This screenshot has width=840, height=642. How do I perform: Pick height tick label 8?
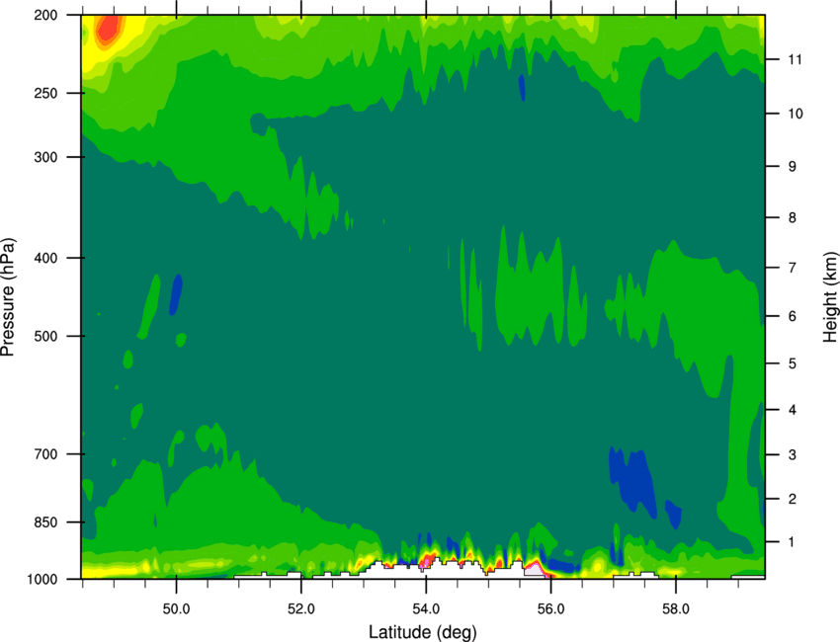792,218
